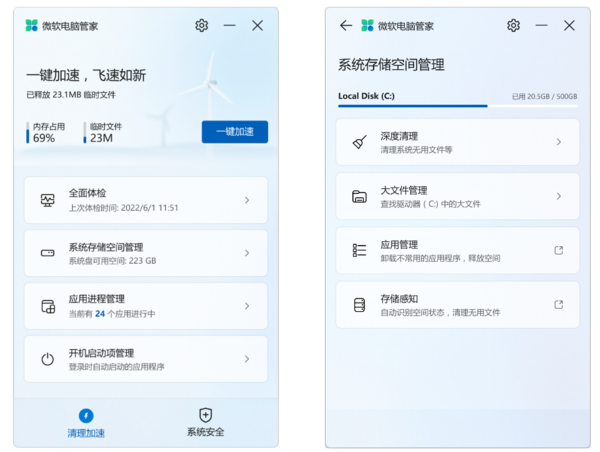Click the 已释放 23.1MB 临时文件 text
The width and height of the screenshot is (600, 452).
(x=71, y=95)
